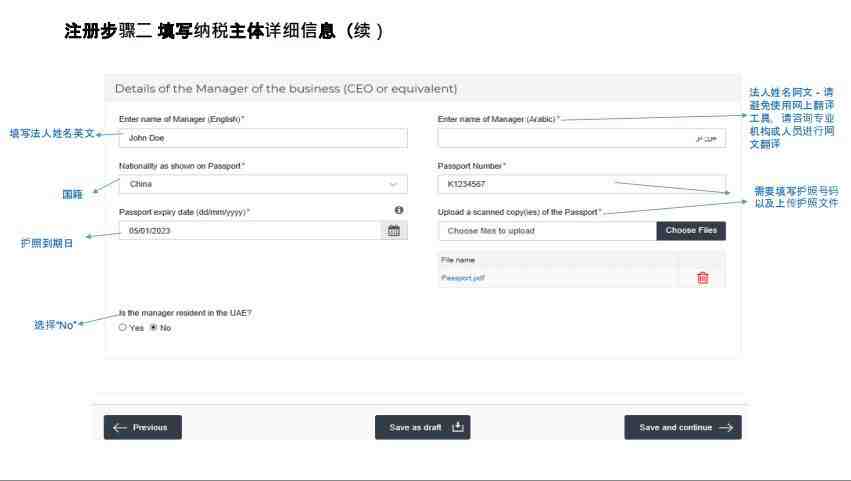The image size is (851, 481).
Task: Select No for manager resident in UAE
Action: click(154, 327)
